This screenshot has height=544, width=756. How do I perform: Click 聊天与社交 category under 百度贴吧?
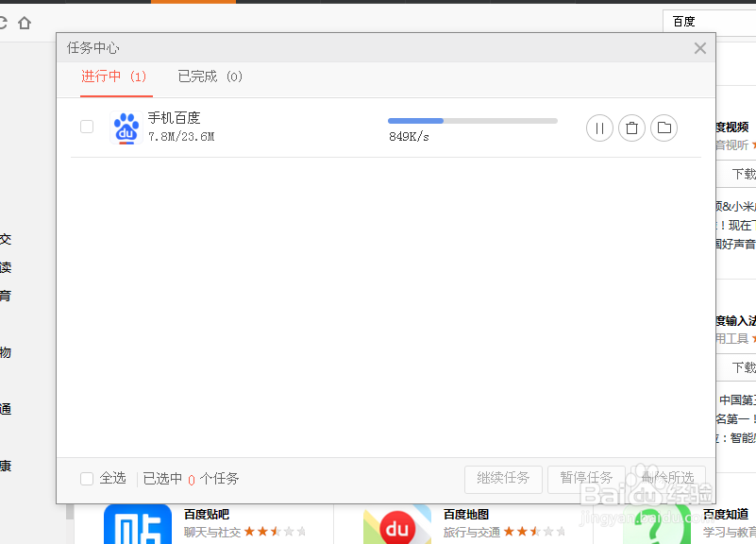click(x=212, y=532)
